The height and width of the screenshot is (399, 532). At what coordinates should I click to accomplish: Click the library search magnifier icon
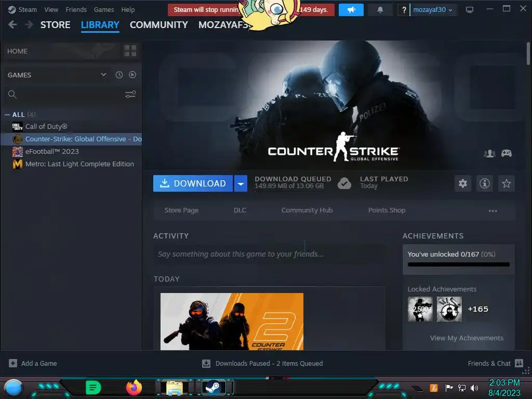pos(12,95)
